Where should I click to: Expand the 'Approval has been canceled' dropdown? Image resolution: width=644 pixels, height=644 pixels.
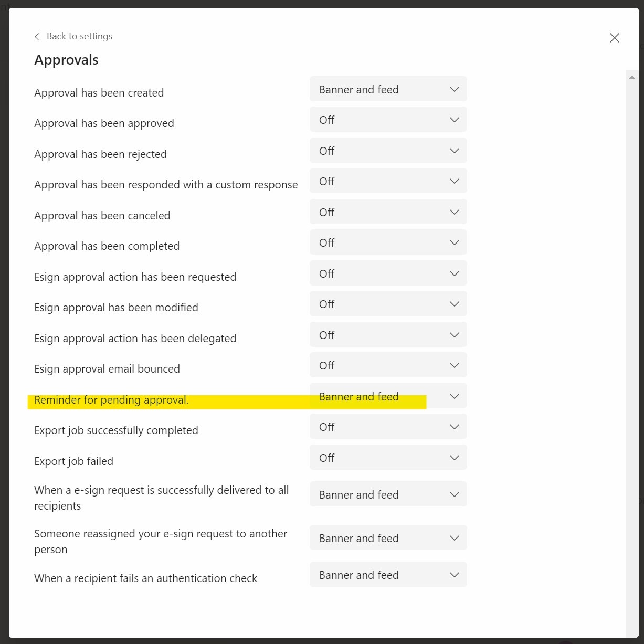pos(388,212)
